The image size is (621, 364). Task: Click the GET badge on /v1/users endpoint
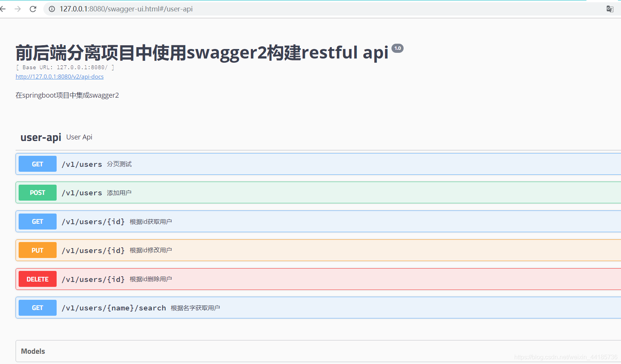[x=37, y=164]
